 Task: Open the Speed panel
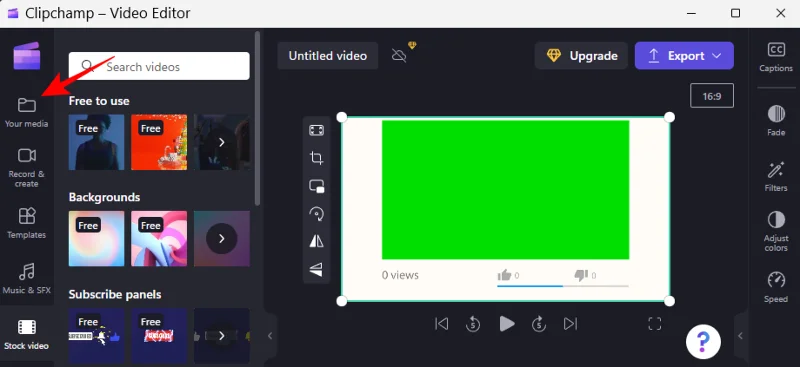pos(776,287)
